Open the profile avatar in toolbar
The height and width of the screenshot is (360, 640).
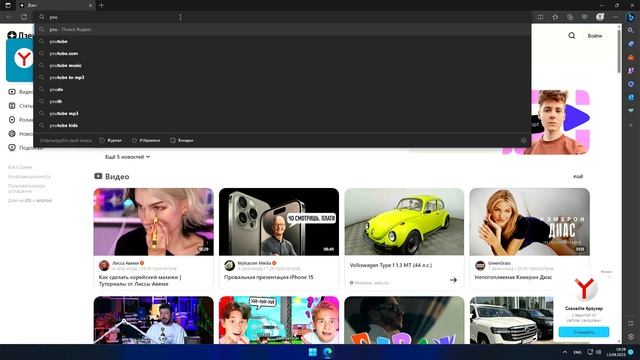(x=600, y=17)
